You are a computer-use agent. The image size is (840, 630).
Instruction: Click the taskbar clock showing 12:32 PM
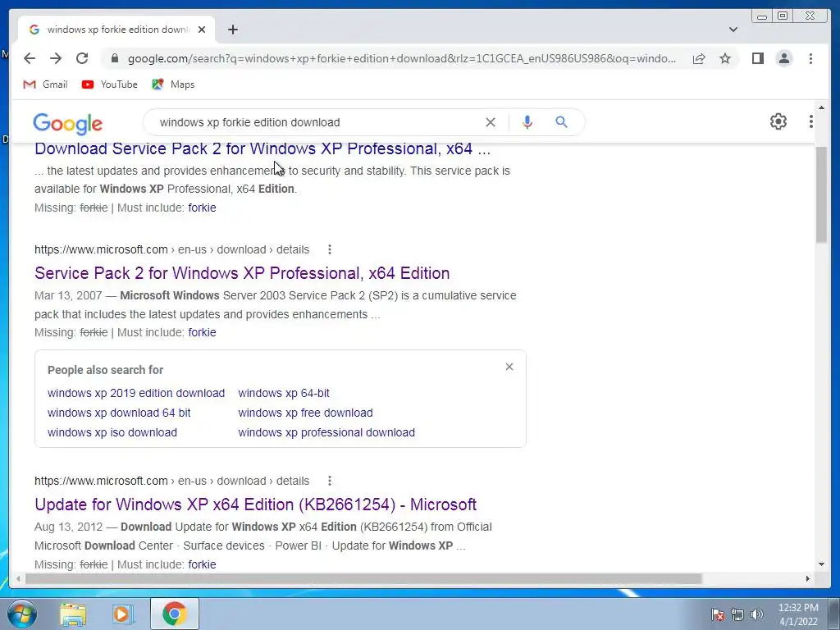(798, 614)
